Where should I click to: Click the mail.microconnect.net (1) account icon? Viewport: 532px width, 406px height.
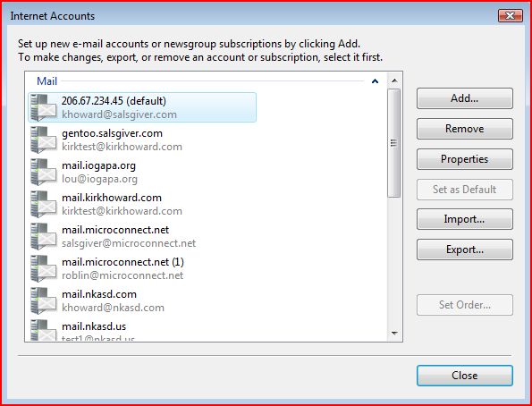coord(44,268)
